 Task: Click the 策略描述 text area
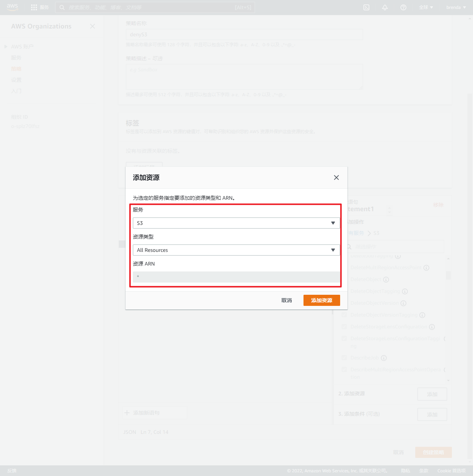(244, 77)
